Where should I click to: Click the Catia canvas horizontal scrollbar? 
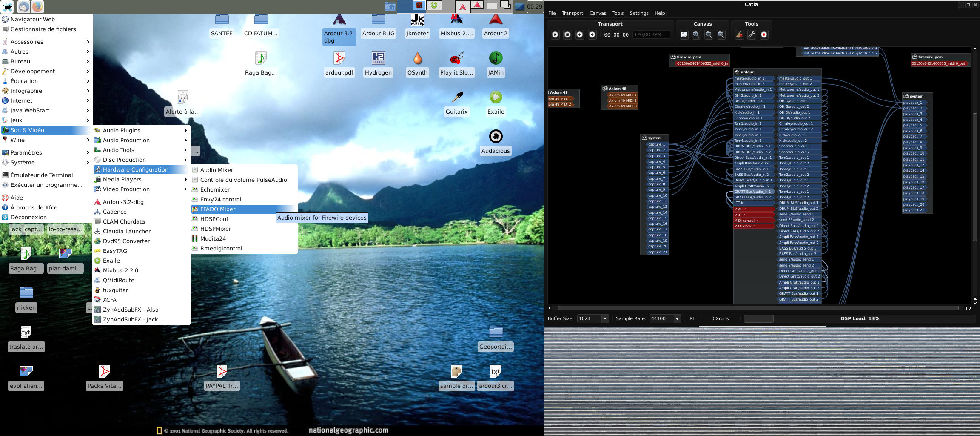[758, 308]
